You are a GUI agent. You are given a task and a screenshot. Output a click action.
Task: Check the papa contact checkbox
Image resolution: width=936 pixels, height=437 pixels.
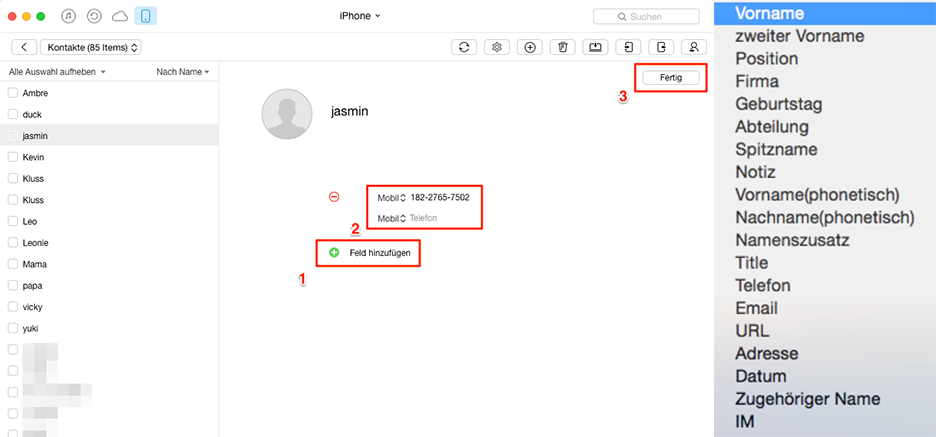click(13, 285)
